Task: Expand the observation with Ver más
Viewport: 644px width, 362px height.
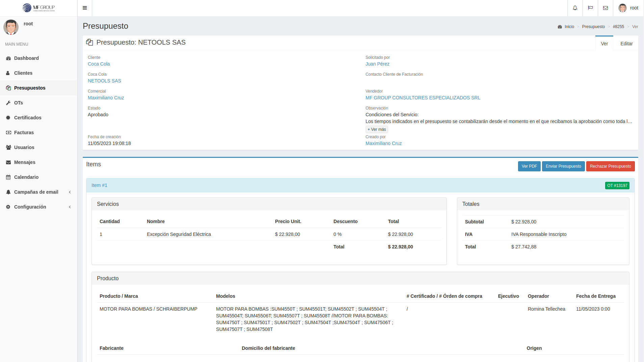Action: pos(377,129)
